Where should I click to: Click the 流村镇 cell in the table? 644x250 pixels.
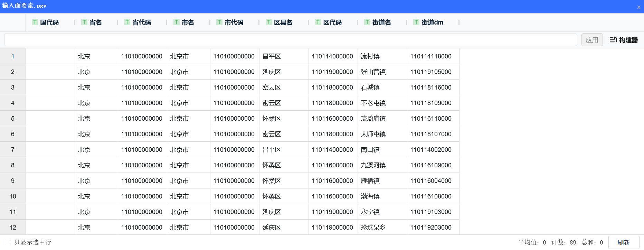coord(370,56)
